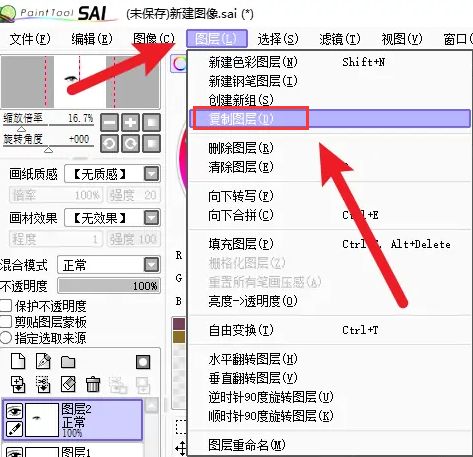The image size is (473, 457).
Task: Rotate the view clockwise
Action: click(x=131, y=144)
